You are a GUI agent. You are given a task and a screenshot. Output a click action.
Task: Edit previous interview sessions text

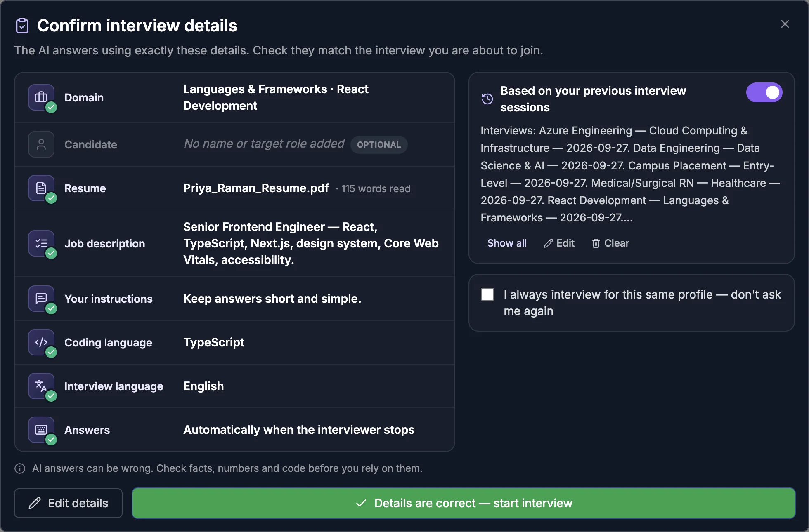559,243
